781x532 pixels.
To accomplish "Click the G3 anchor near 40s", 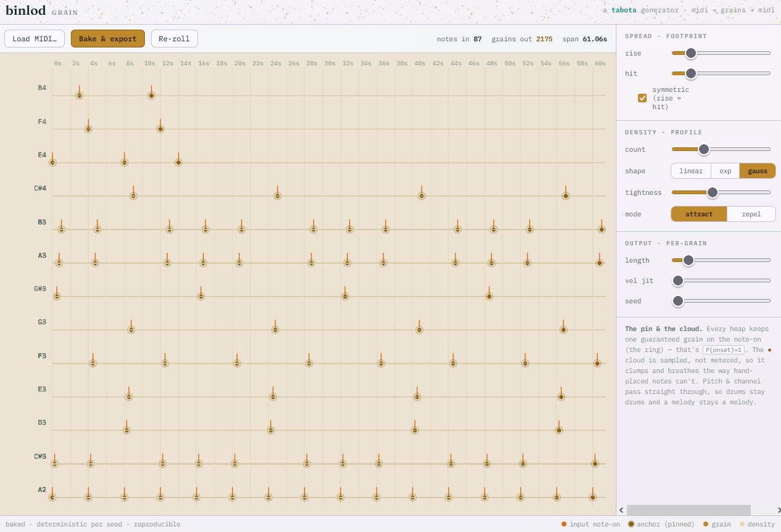I will pyautogui.click(x=419, y=330).
